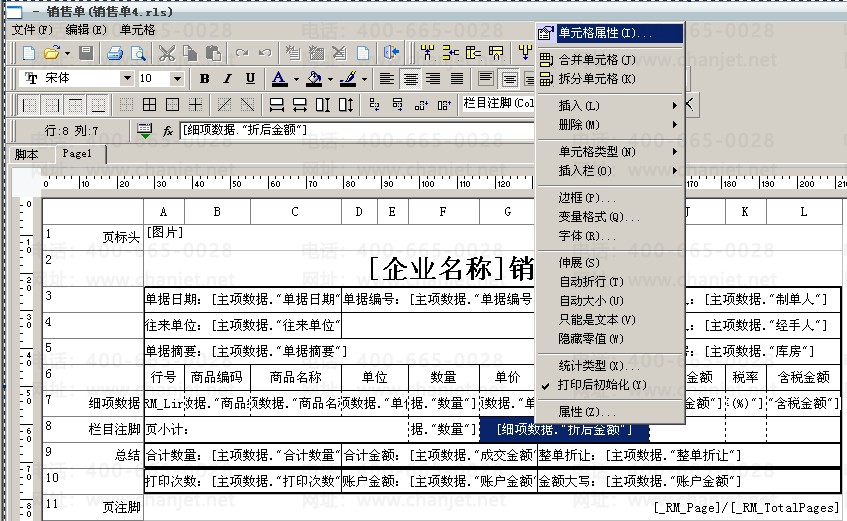The width and height of the screenshot is (847, 521).
Task: Click the Cut scissors icon
Action: pos(166,53)
